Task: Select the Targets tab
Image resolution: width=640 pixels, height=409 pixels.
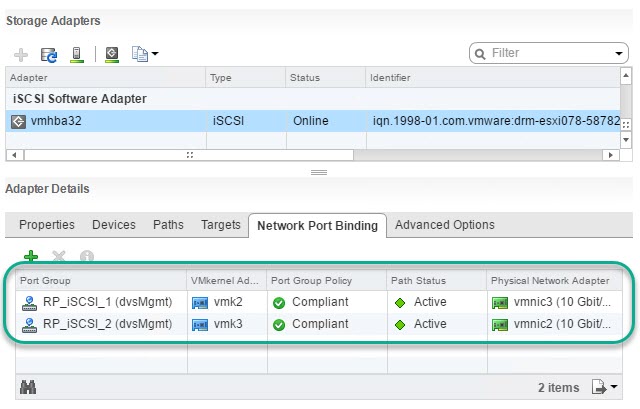Action: (220, 225)
